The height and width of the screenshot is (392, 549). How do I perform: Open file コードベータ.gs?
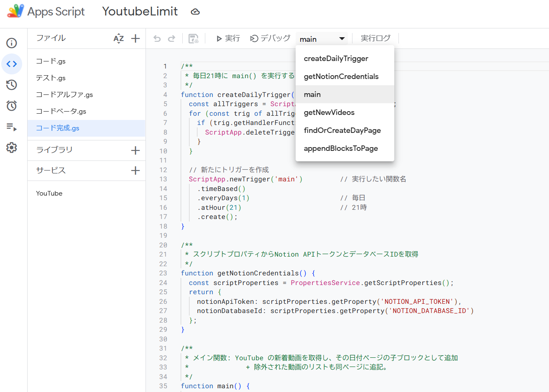(x=86, y=112)
